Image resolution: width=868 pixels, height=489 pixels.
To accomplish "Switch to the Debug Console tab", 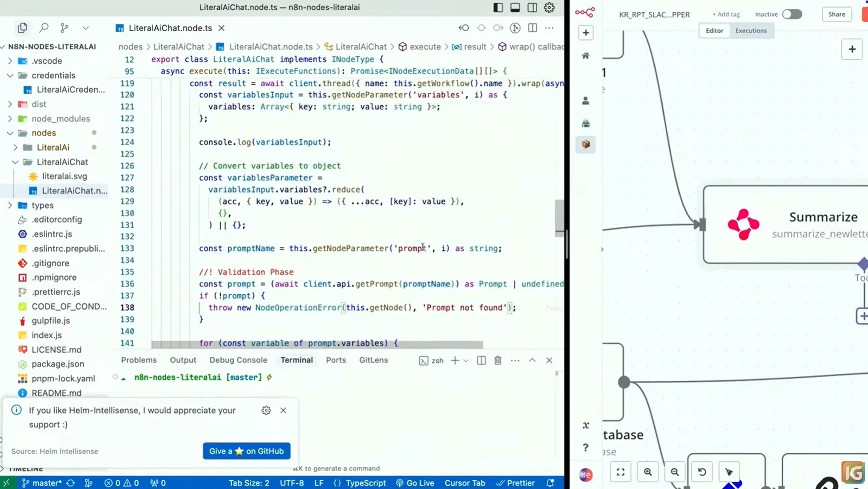I will pos(238,360).
